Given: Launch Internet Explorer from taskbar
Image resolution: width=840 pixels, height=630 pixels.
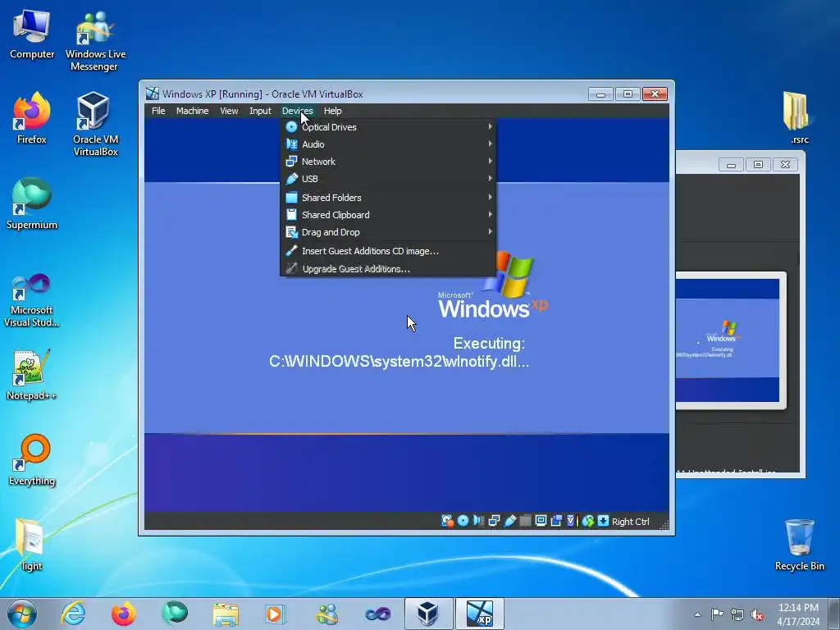Looking at the screenshot, I should coord(73,614).
